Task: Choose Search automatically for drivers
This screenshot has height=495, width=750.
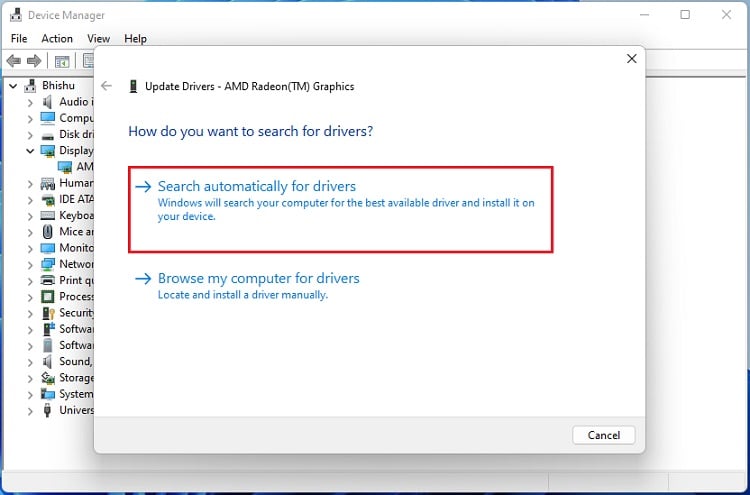Action: [x=256, y=187]
